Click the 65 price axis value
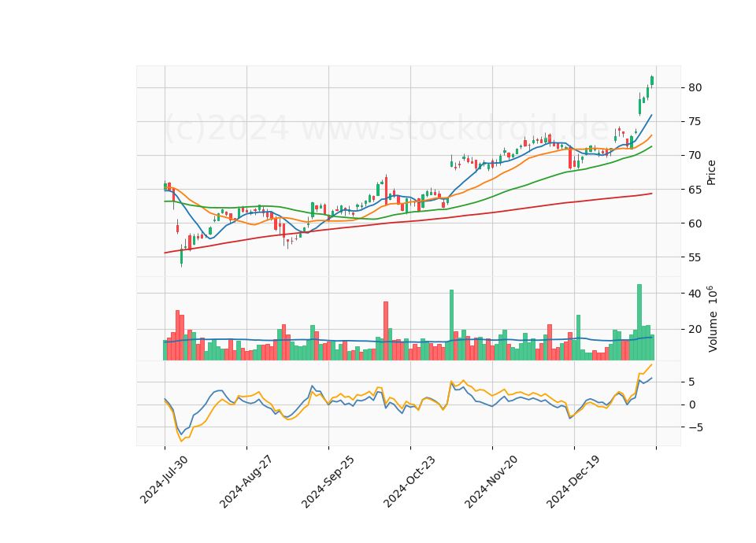This screenshot has height=543, width=756. (695, 190)
